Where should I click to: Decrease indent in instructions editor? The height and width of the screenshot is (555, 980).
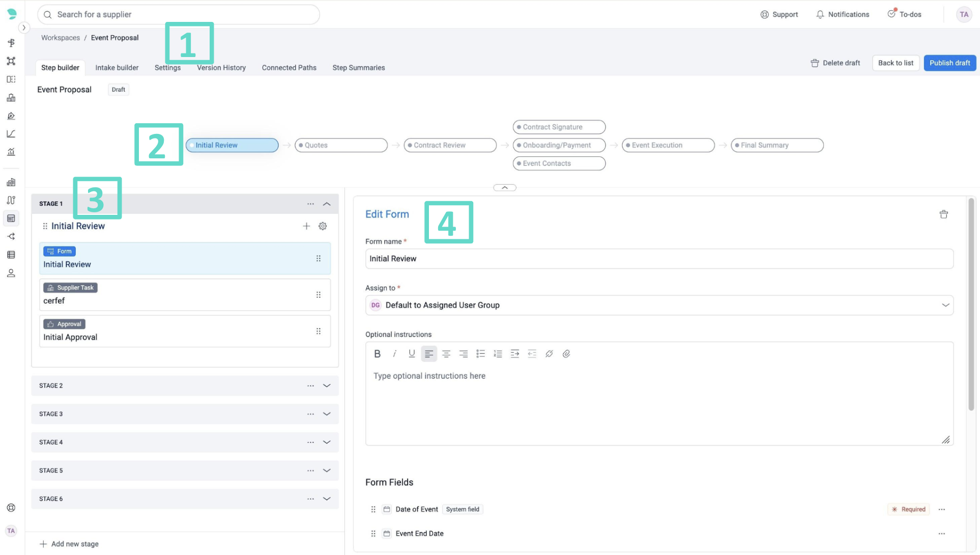(x=532, y=354)
